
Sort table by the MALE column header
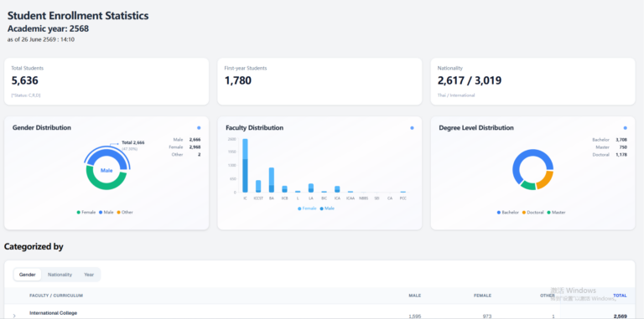pos(415,296)
